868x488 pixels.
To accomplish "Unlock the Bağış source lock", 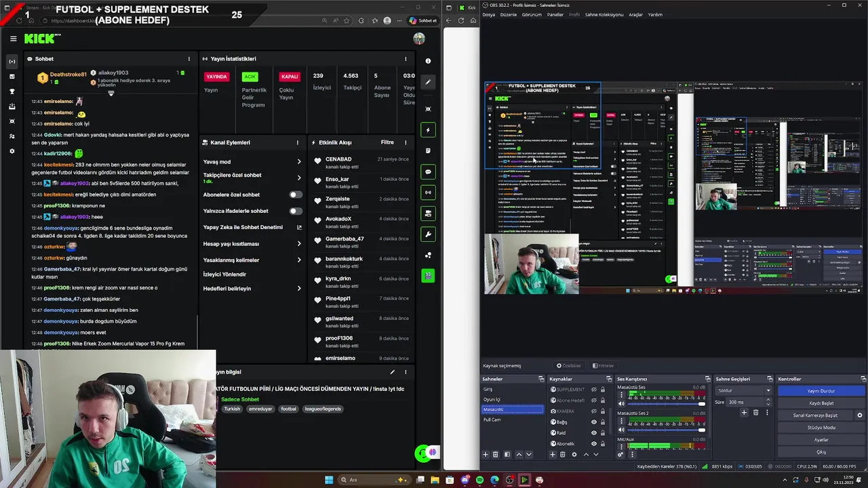I will coord(603,422).
